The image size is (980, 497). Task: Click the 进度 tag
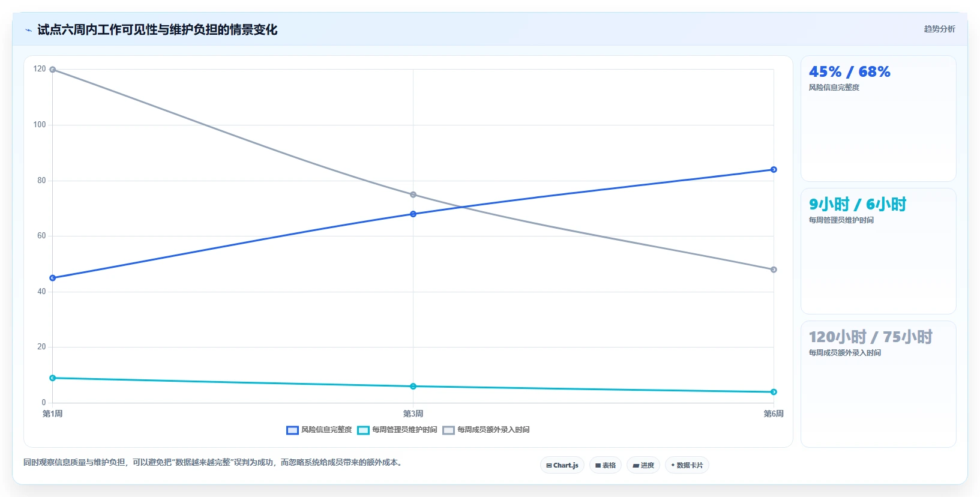point(643,465)
